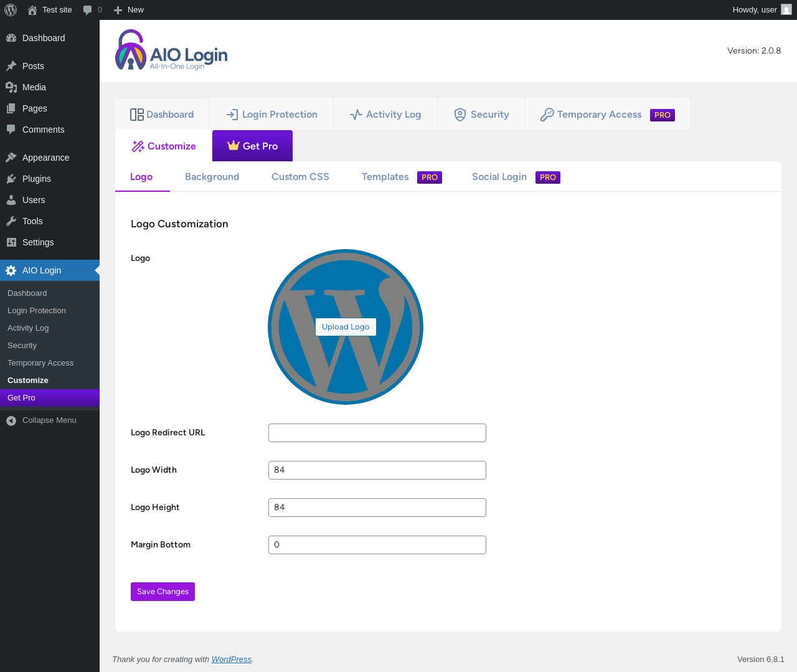Click the WordPress logo in admin bar
Image resolution: width=797 pixels, height=672 pixels.
(11, 10)
